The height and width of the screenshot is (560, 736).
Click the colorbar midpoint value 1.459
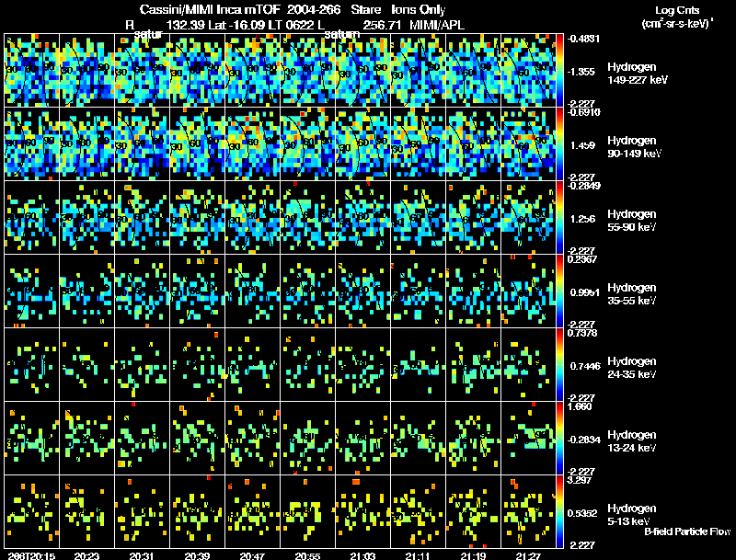[582, 145]
